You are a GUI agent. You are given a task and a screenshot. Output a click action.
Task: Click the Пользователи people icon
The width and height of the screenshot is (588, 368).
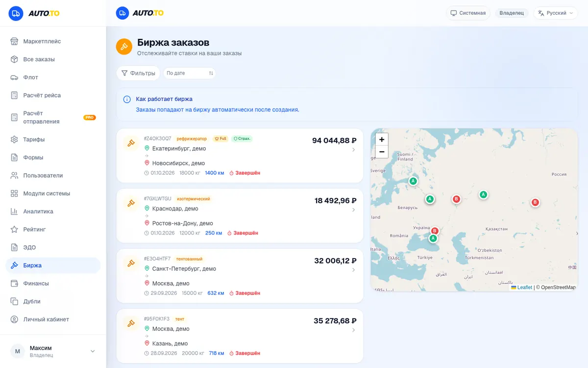(14, 176)
